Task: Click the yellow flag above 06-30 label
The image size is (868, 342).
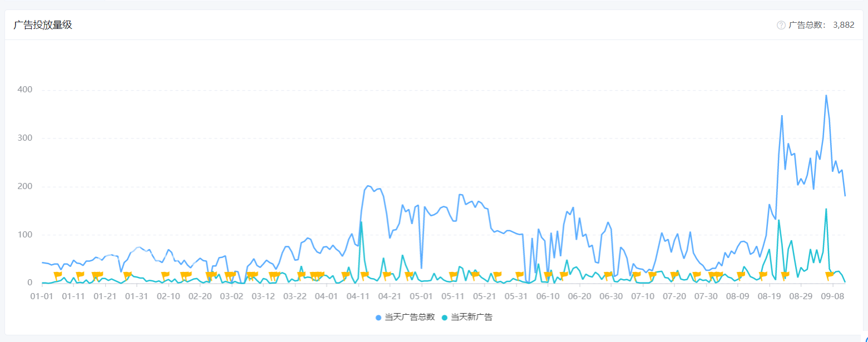Action: [x=608, y=275]
